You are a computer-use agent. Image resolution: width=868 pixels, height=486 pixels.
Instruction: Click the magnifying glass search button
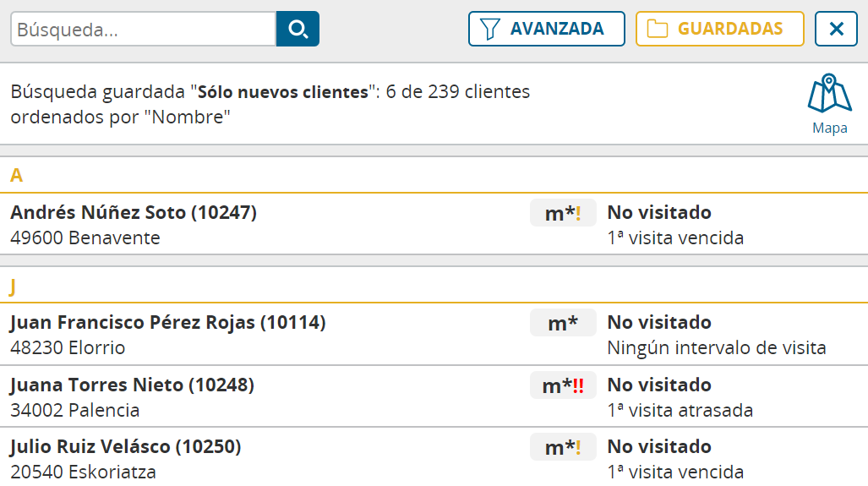coord(298,29)
